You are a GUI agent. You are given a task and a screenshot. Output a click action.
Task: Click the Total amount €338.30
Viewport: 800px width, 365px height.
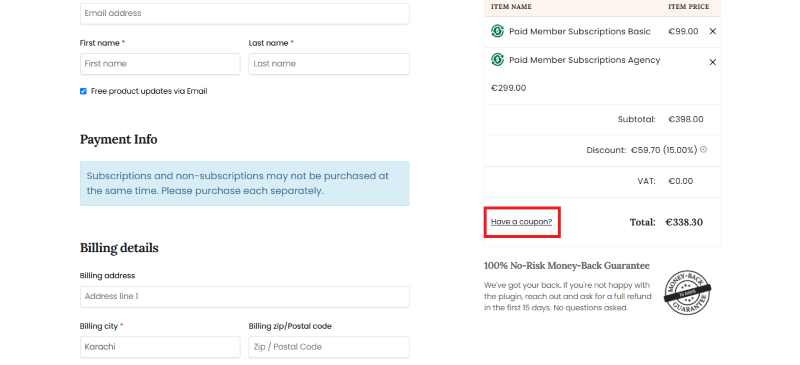tap(684, 222)
